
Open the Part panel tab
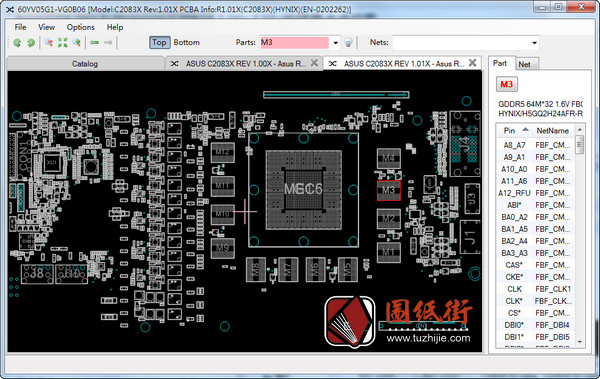tap(500, 63)
